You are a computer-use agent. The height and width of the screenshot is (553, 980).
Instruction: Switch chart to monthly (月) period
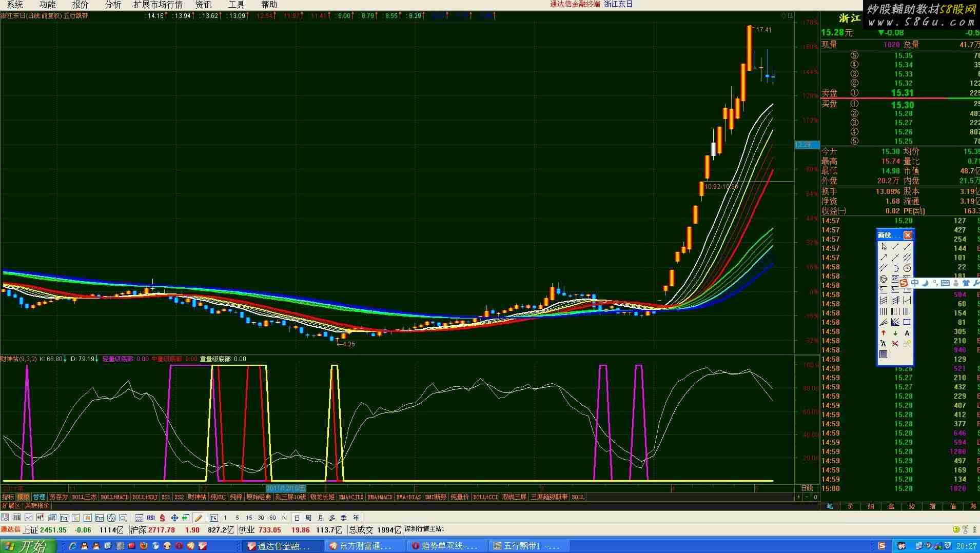pos(320,518)
